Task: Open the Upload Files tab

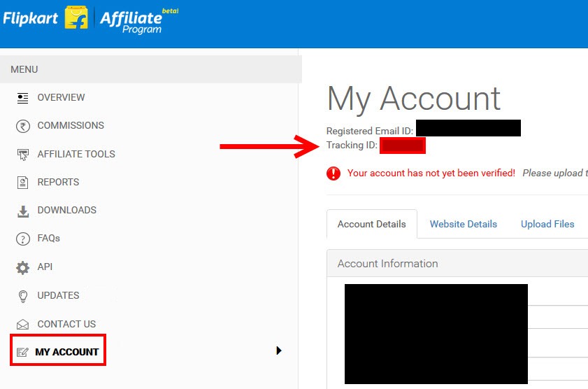Action: click(x=547, y=224)
